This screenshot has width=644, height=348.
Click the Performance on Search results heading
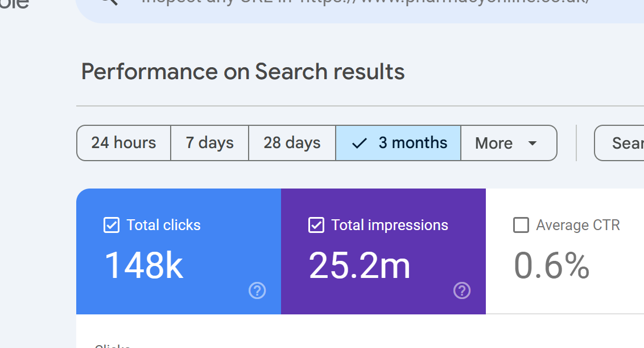243,72
